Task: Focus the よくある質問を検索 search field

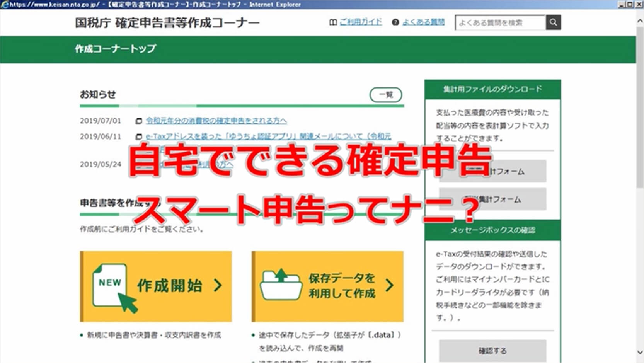Action: pos(500,22)
